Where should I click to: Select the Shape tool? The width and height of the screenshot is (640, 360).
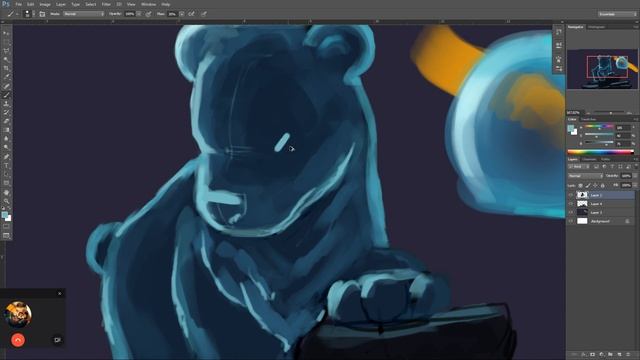click(x=6, y=183)
